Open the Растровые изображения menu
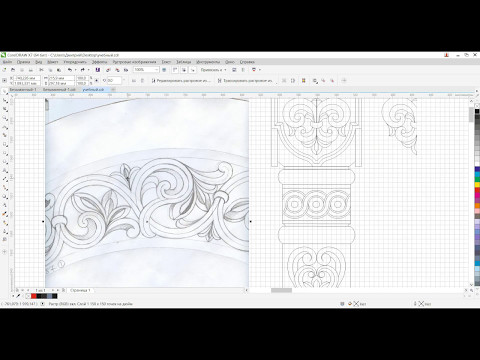480x360 pixels. click(x=134, y=62)
